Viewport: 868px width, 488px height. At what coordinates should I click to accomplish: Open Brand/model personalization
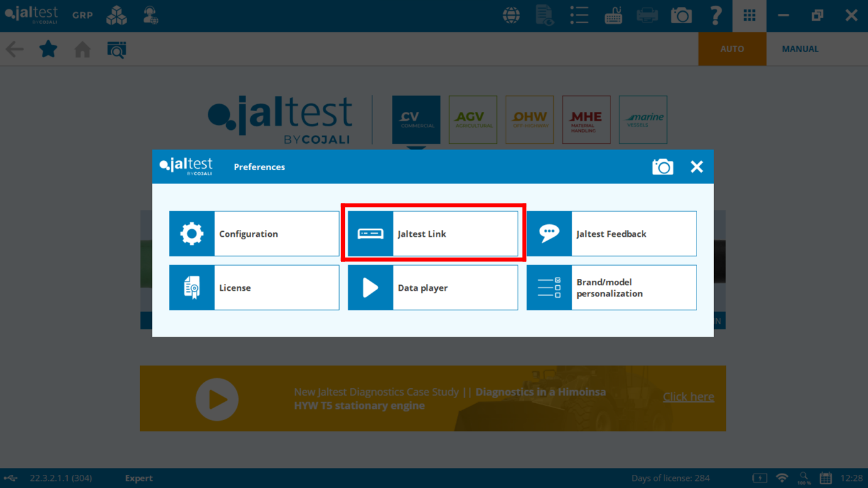point(611,288)
